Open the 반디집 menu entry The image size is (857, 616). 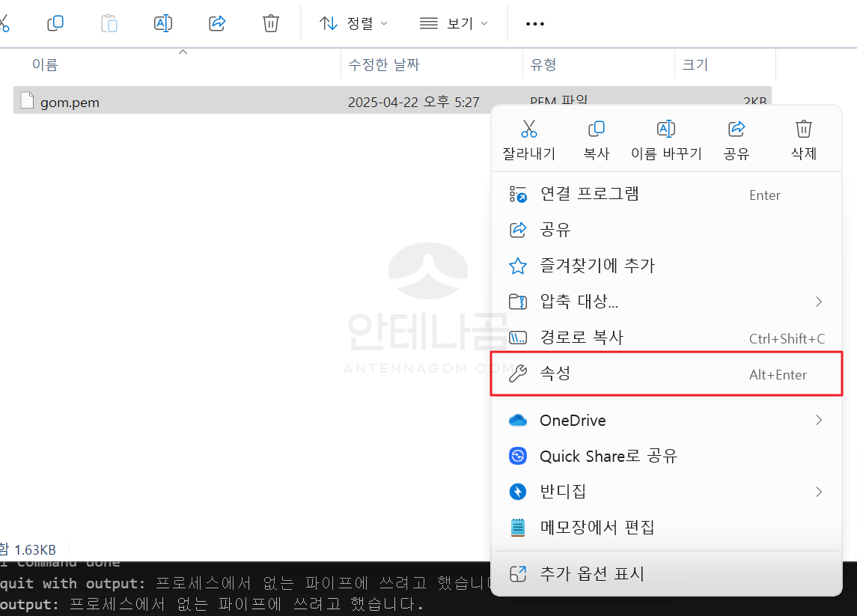point(666,492)
